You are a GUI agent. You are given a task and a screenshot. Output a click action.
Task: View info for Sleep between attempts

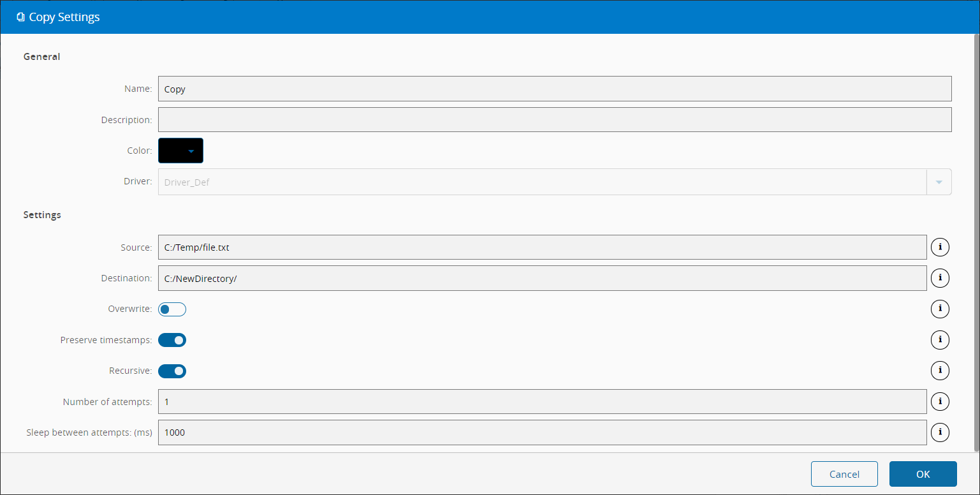click(x=940, y=432)
